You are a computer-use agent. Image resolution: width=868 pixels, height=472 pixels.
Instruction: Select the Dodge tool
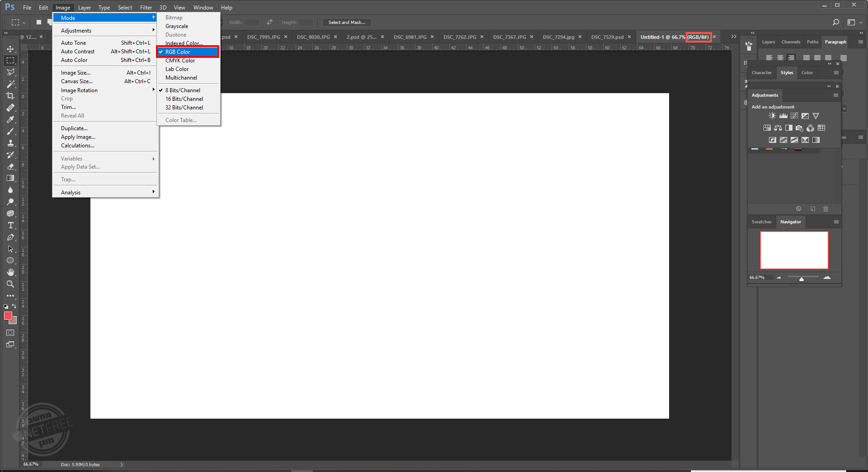click(10, 202)
